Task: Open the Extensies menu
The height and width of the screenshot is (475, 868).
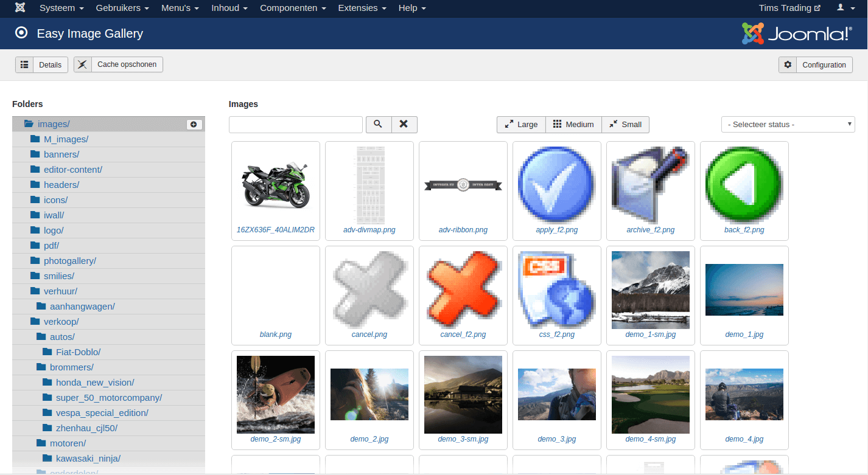Action: pos(362,8)
